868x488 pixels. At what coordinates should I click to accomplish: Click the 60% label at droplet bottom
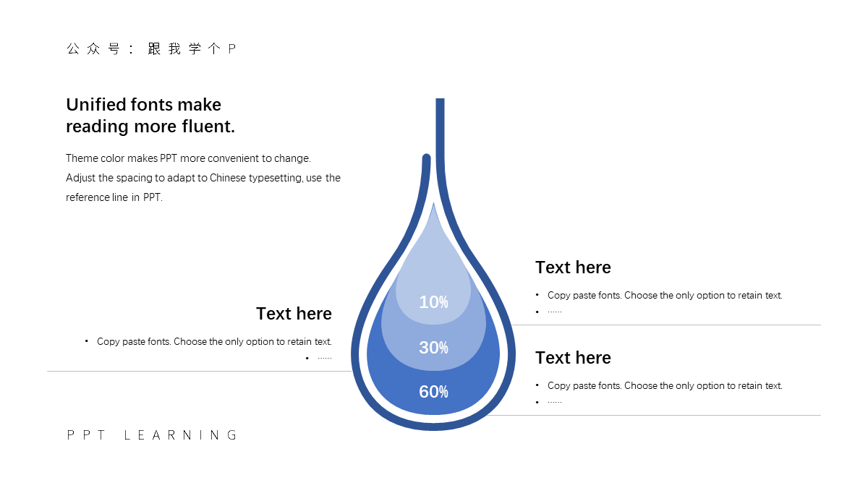click(x=434, y=392)
